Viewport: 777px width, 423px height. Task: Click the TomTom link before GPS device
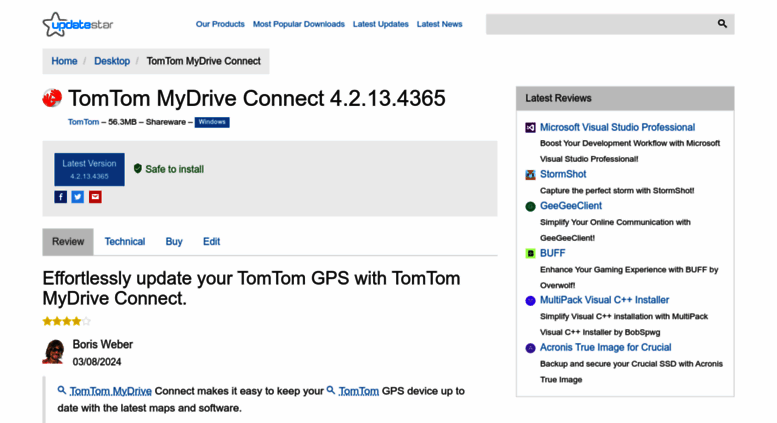click(359, 391)
